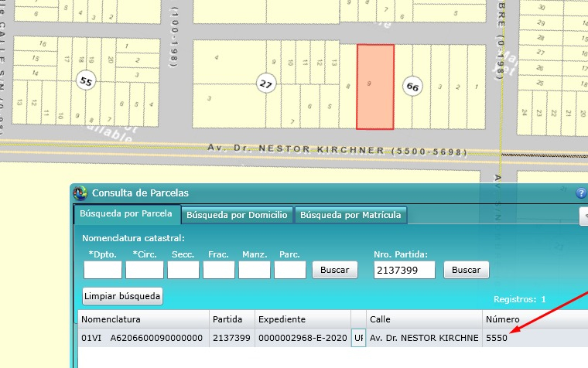Focus the Parc. input field

click(290, 270)
